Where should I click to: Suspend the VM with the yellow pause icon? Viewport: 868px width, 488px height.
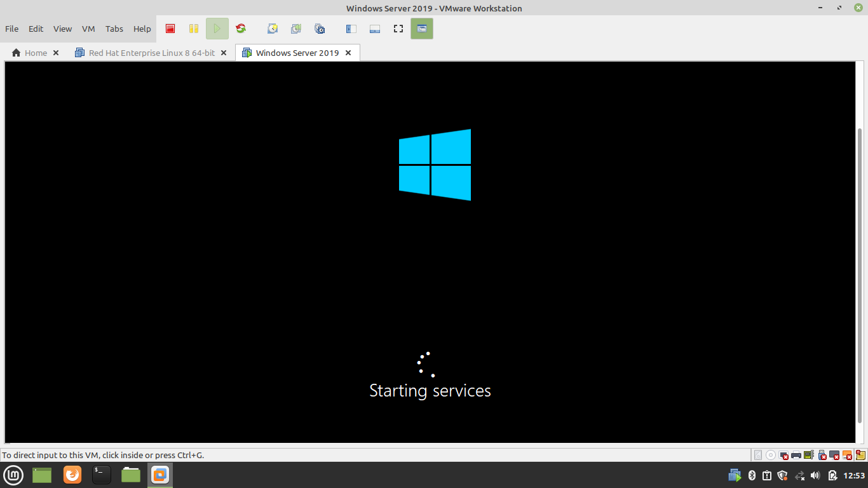(194, 29)
